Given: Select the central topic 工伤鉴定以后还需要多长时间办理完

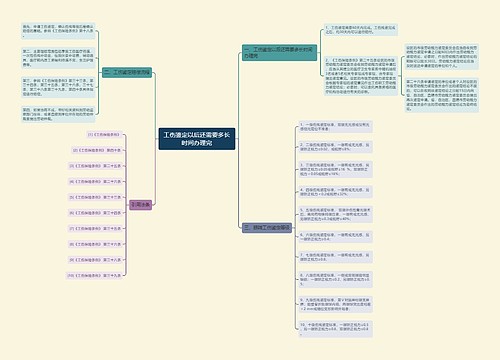Looking at the screenshot, I should point(197,139).
